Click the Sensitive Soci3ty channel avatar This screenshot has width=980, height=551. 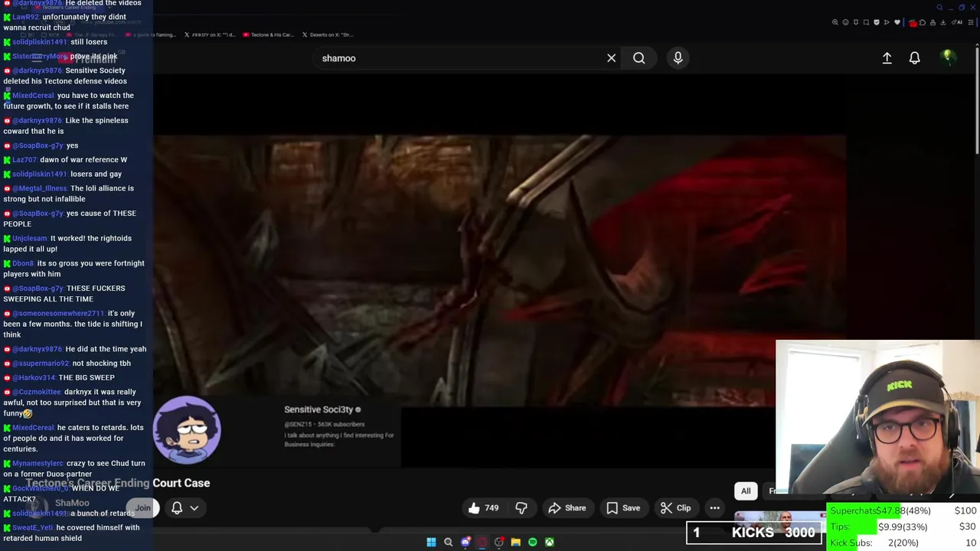187,430
